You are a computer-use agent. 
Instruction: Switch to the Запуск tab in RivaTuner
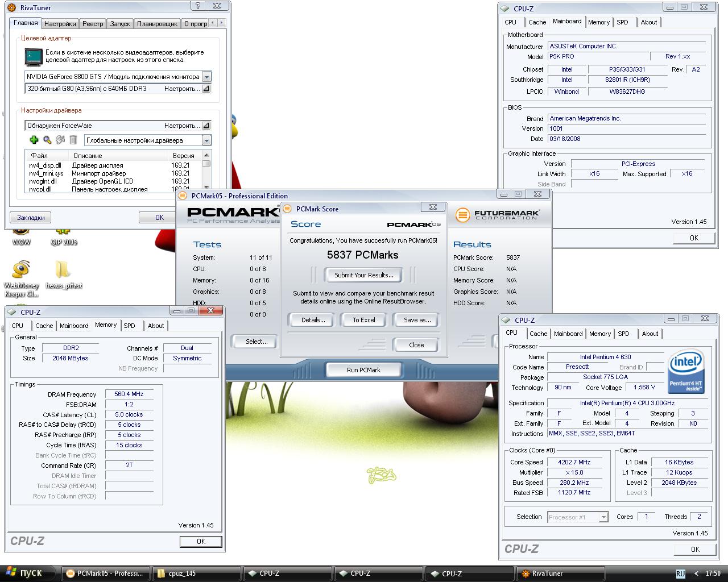(120, 24)
